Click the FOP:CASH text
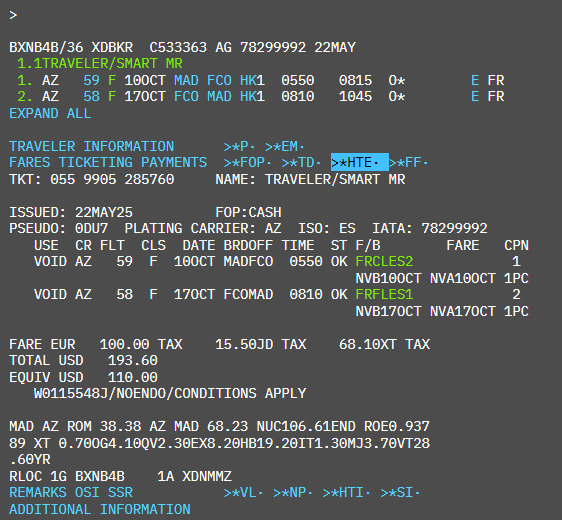Viewport: 562px width, 520px height. 248,212
